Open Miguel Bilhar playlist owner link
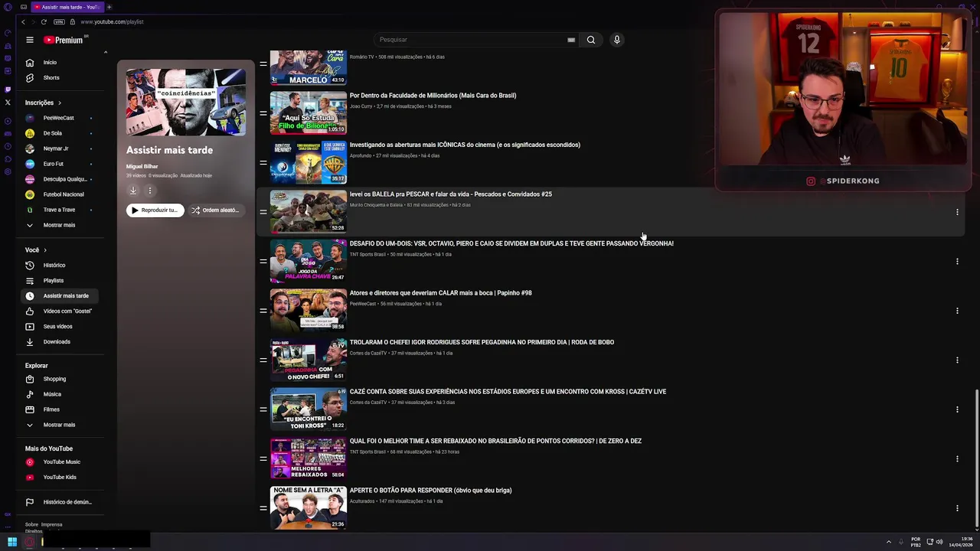The height and width of the screenshot is (551, 980). (142, 166)
